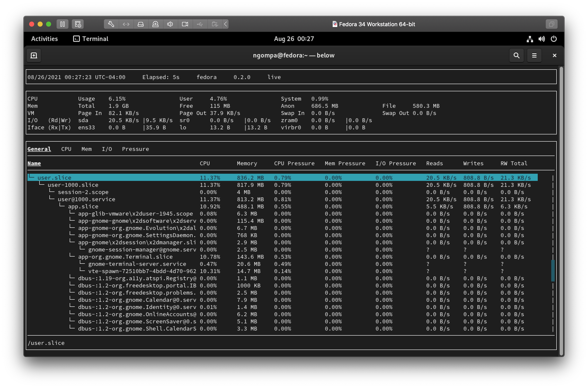588x388 pixels.
Task: Click the Name column header
Action: pyautogui.click(x=34, y=163)
